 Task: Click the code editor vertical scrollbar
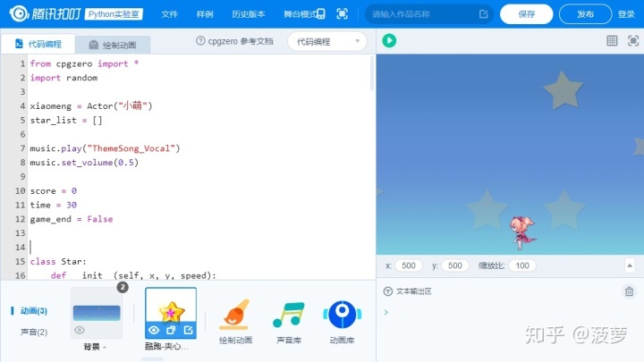372,74
